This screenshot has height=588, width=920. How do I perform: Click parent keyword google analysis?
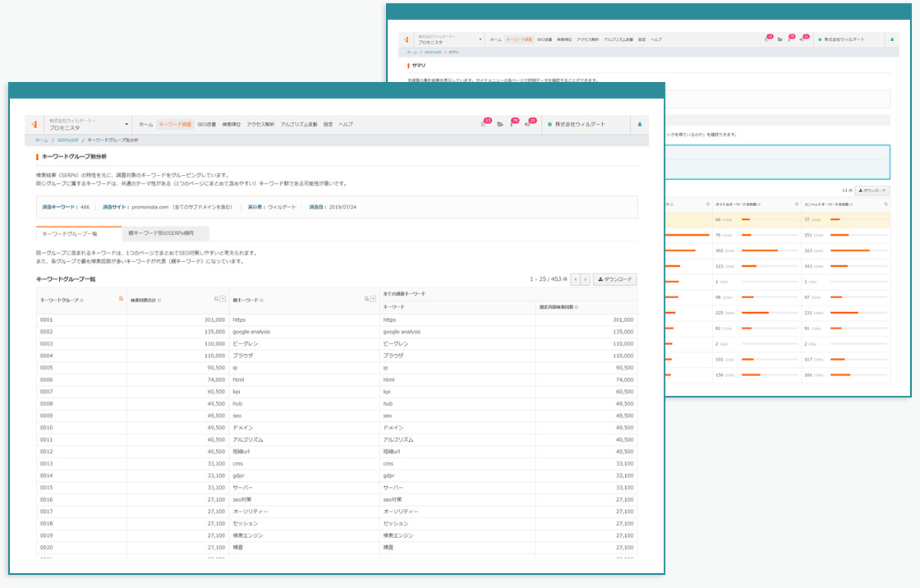coord(251,332)
